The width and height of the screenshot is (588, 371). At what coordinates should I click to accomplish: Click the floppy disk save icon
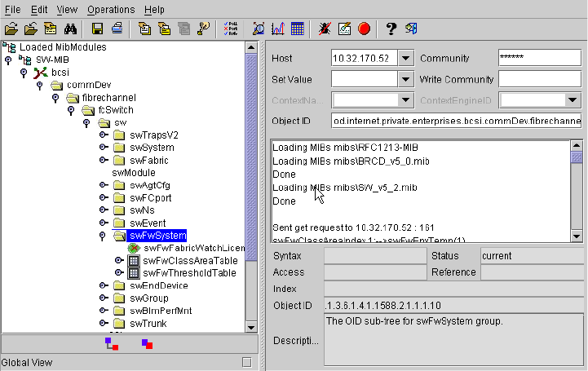click(98, 29)
